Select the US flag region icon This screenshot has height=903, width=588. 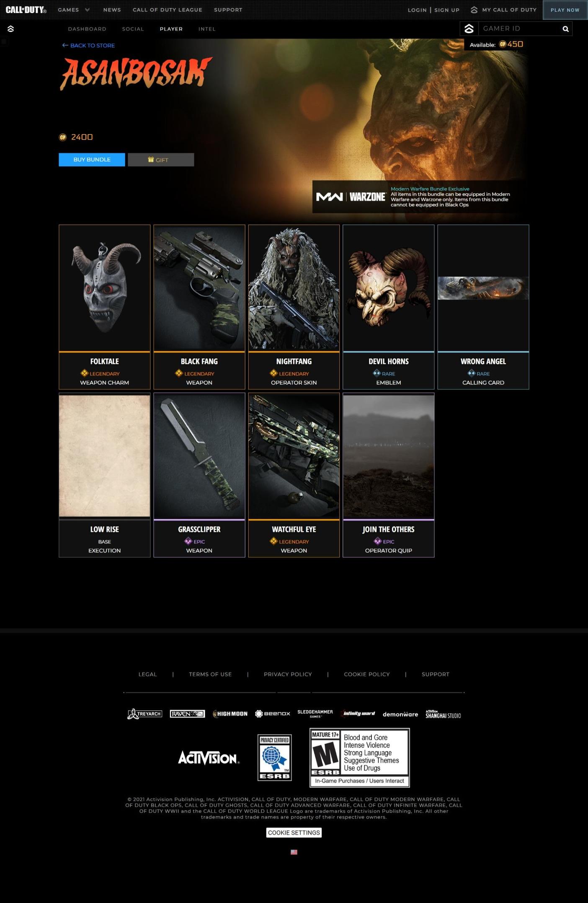tap(294, 852)
